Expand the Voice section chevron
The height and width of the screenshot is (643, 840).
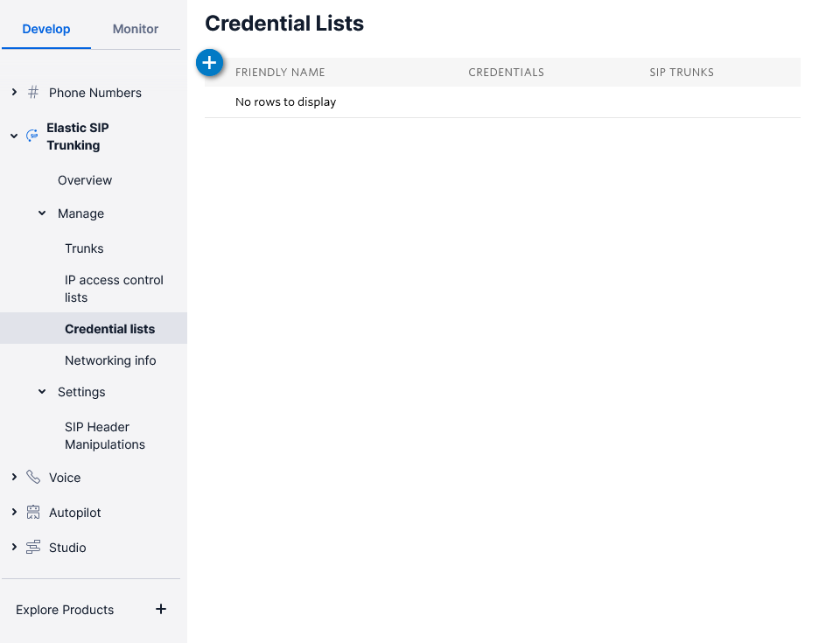[15, 477]
